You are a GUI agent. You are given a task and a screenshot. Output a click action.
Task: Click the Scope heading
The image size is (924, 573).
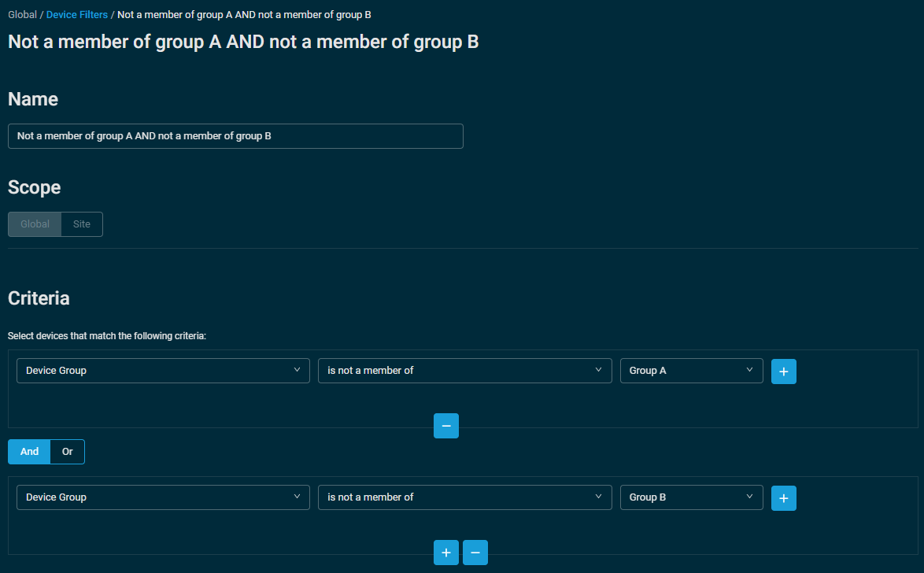(x=34, y=187)
